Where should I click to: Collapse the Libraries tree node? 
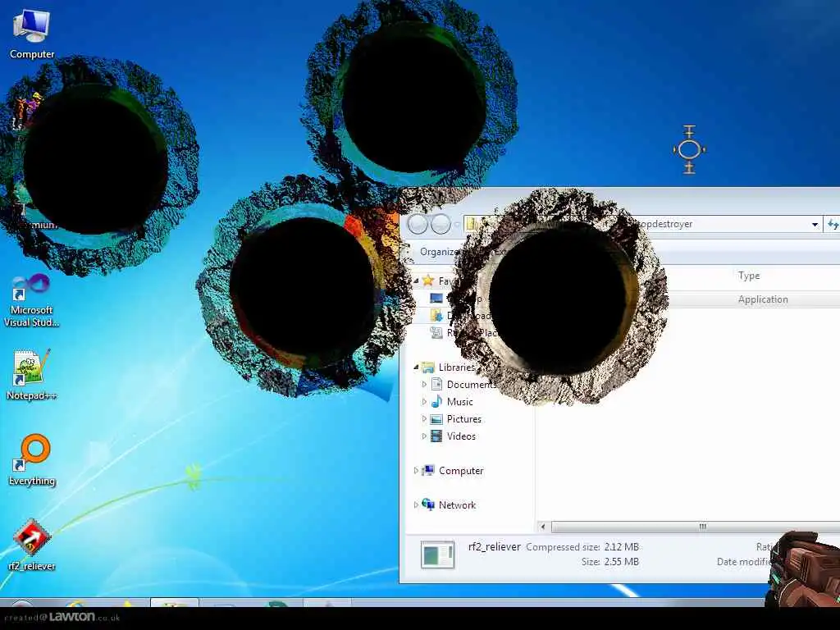416,367
